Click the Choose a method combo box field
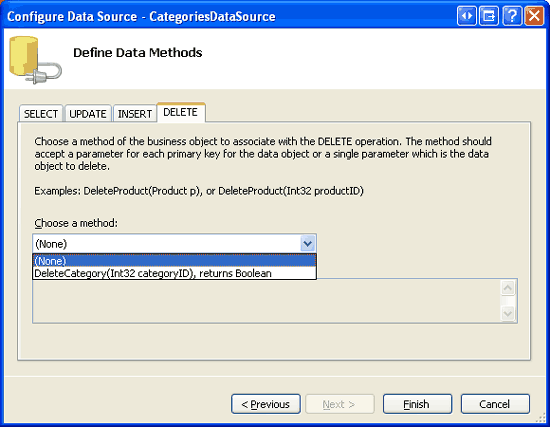The width and height of the screenshot is (550, 427). (x=174, y=243)
